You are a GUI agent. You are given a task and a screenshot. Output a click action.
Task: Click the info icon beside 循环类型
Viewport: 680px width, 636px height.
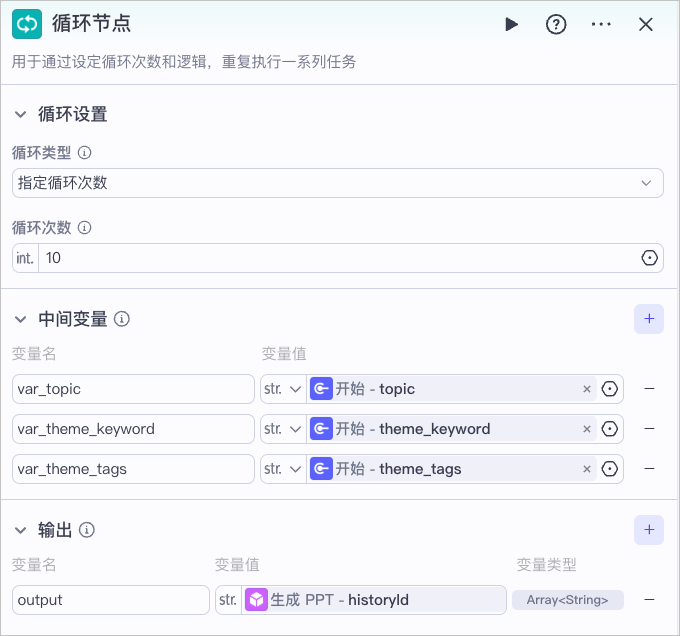(85, 153)
